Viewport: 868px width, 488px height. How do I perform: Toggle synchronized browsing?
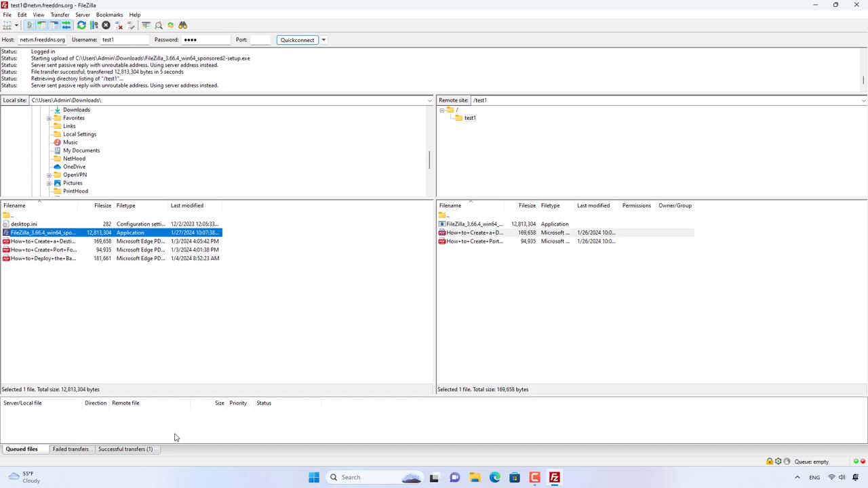pos(170,25)
